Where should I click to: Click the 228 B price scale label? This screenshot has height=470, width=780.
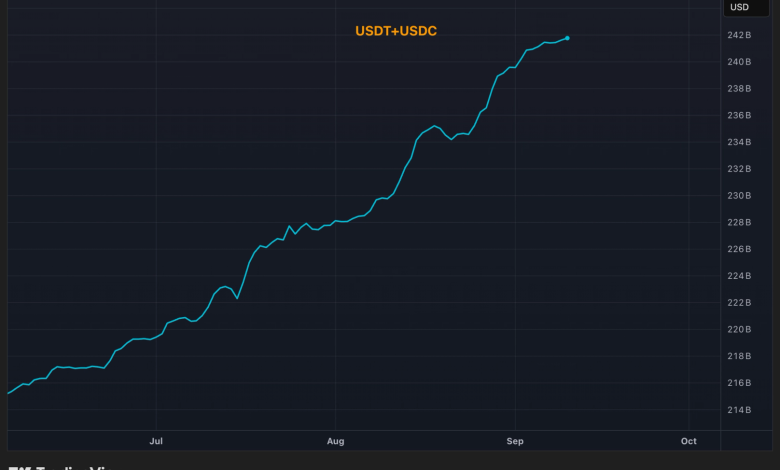(x=740, y=223)
